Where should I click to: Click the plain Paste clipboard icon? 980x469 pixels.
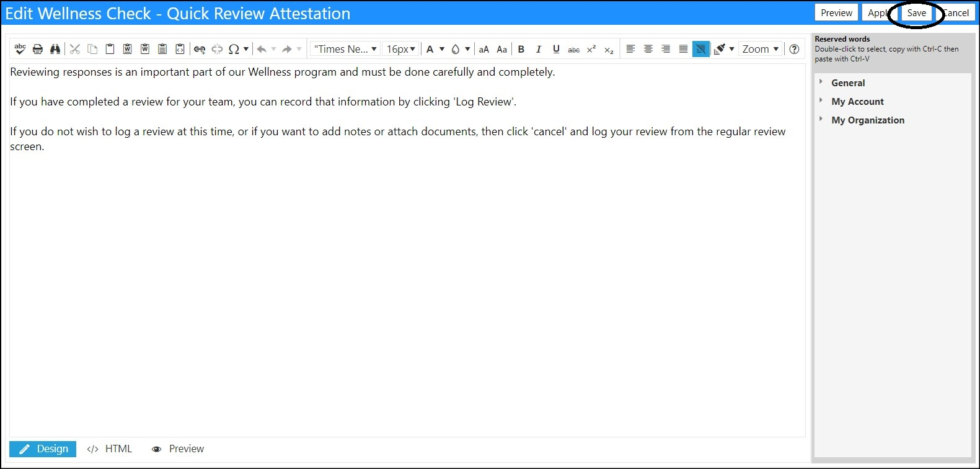point(110,49)
